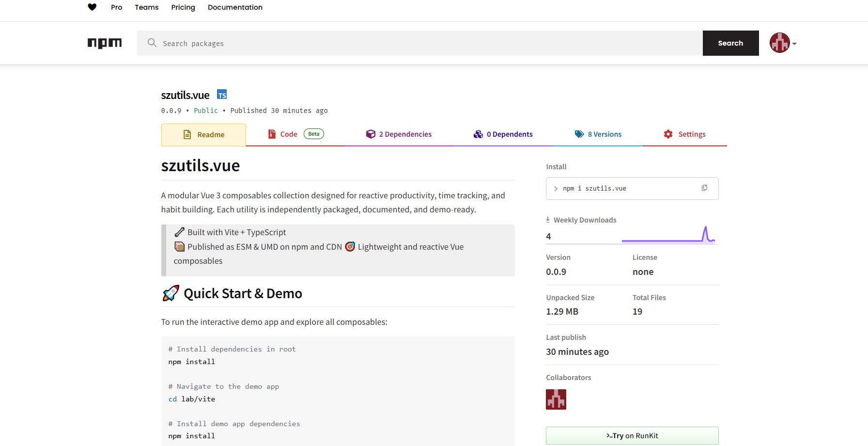The image size is (868, 446).
Task: Click the package box emoji icon
Action: [179, 247]
